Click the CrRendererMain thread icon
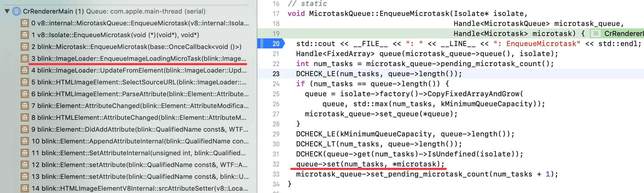The image size is (644, 193). coord(16,12)
